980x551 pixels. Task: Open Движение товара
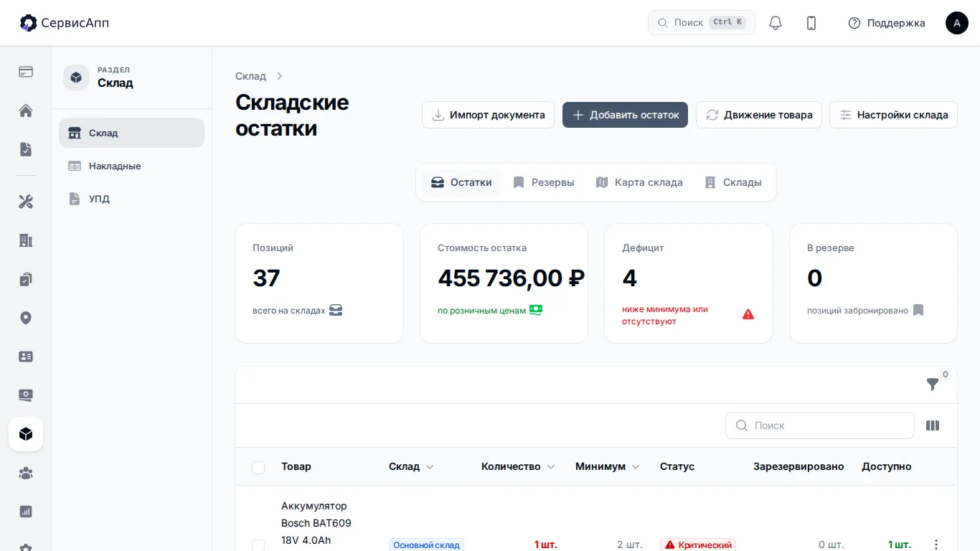click(759, 115)
